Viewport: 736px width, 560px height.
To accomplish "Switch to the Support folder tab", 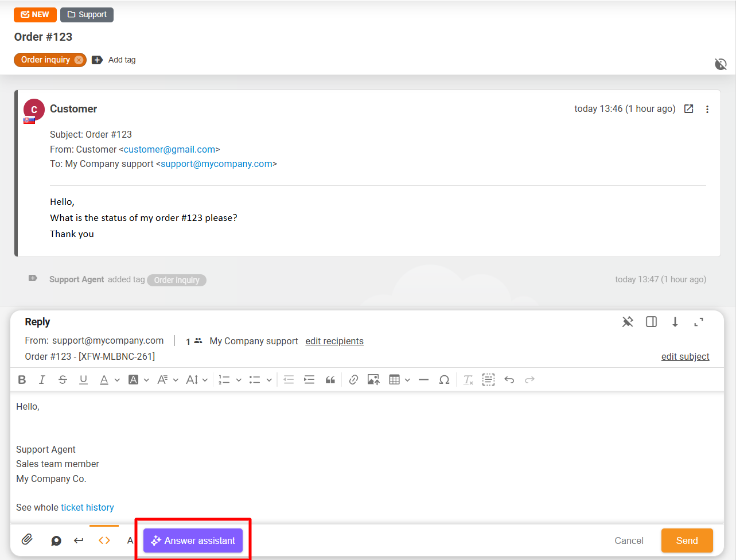I will tap(87, 15).
